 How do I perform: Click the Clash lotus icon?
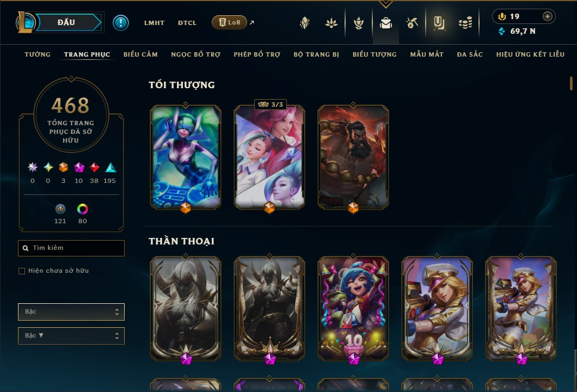[x=331, y=23]
